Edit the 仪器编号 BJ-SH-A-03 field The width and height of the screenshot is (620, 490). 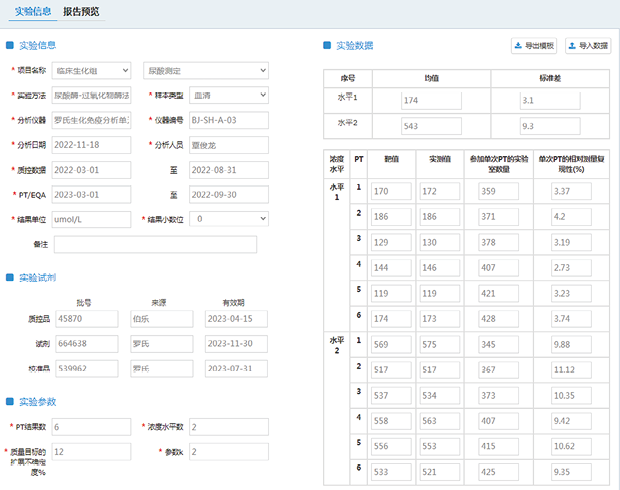[229, 120]
